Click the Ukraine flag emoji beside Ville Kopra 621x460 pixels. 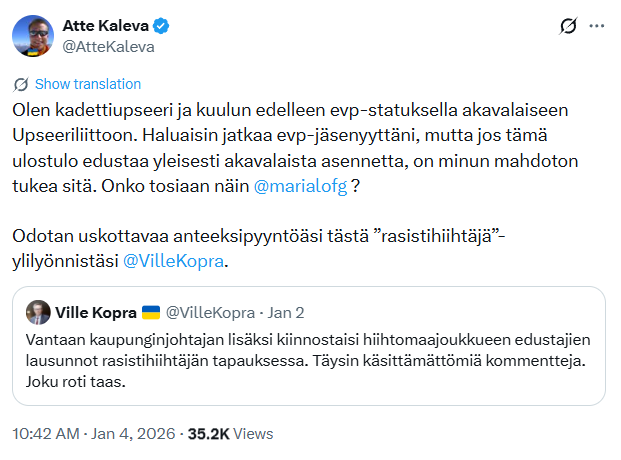(x=151, y=312)
